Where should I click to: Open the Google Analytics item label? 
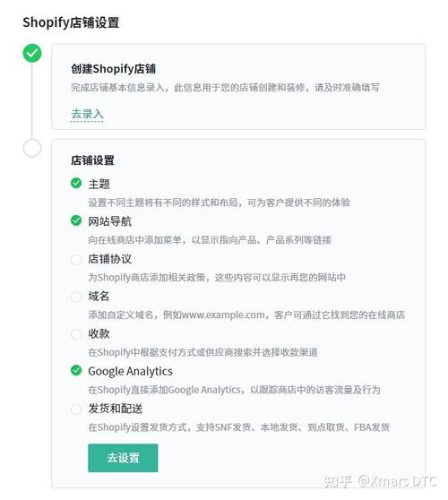tap(131, 371)
